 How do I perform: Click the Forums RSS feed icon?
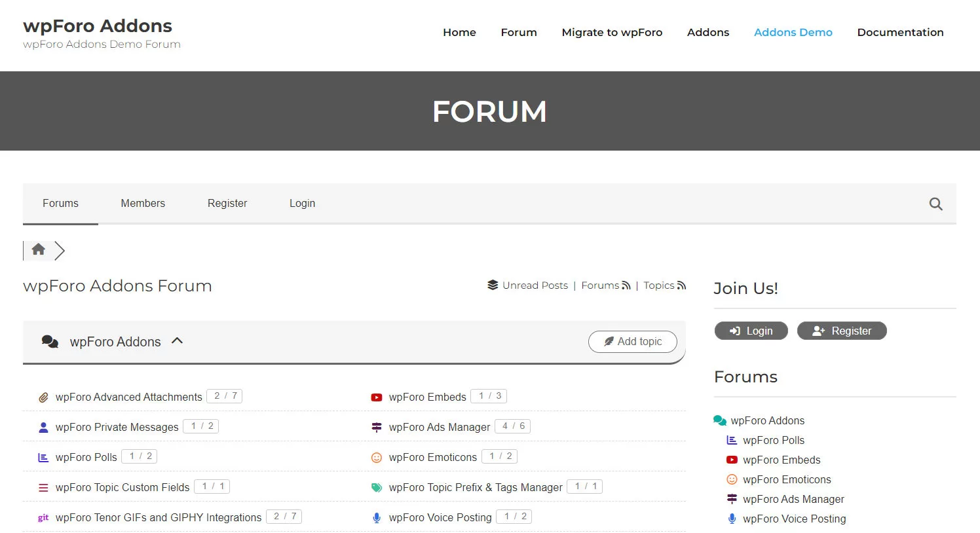click(x=626, y=285)
